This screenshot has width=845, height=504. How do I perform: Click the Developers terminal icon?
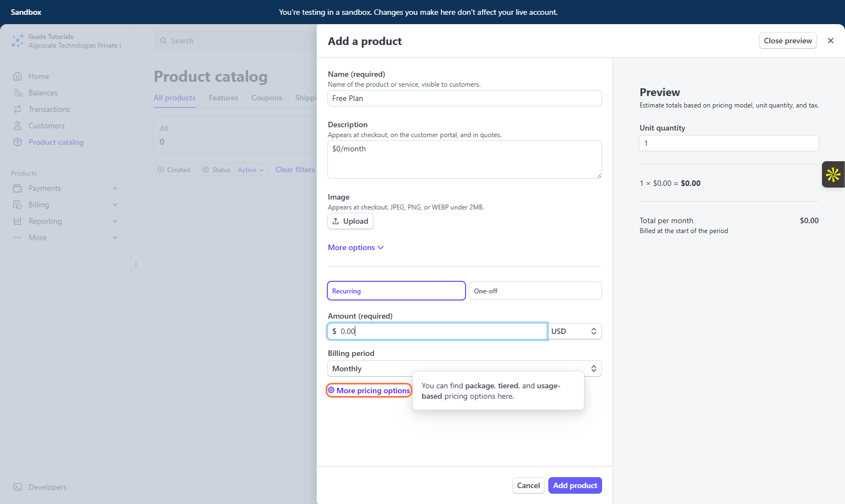point(18,487)
